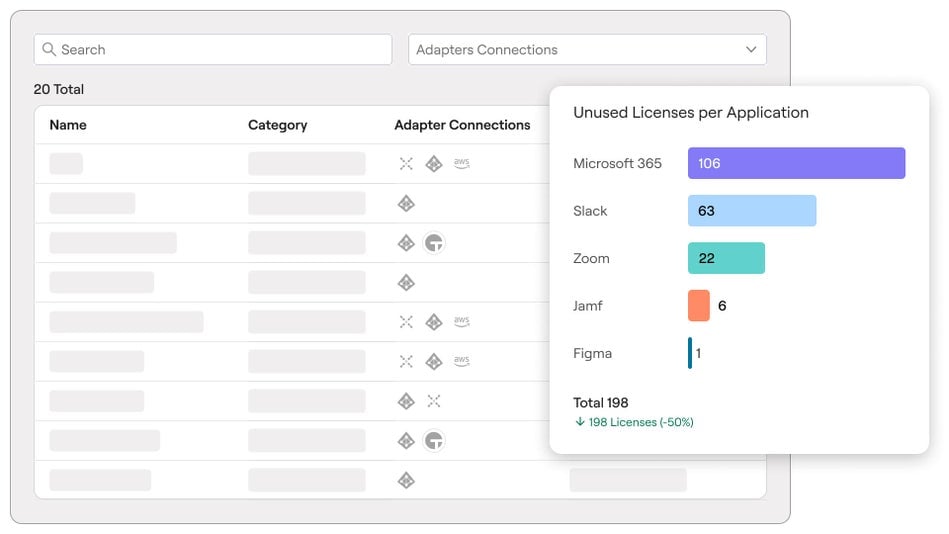The height and width of the screenshot is (534, 949).
Task: Click the teal Zoom bar showing 22
Action: (726, 258)
